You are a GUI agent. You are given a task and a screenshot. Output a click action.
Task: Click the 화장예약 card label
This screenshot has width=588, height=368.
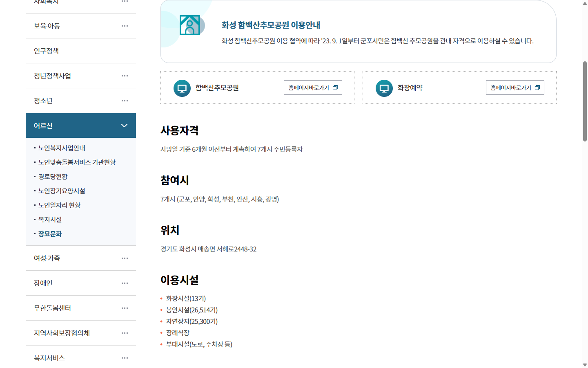(410, 88)
